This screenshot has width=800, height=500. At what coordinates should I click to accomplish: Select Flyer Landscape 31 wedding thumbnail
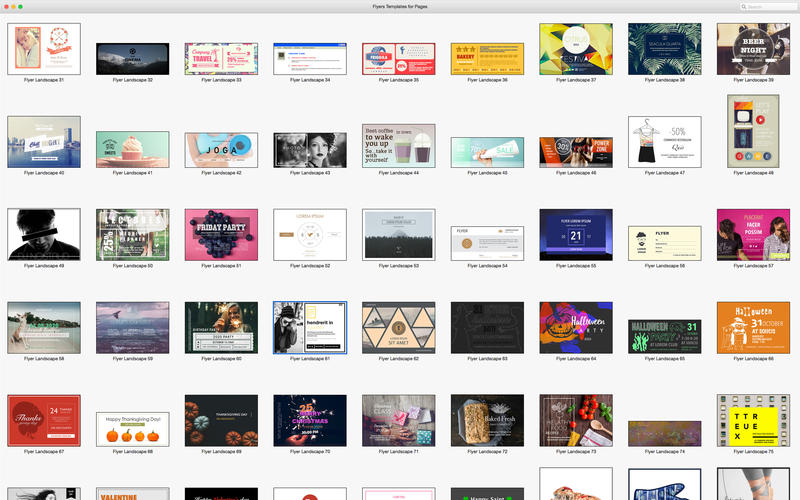44,49
